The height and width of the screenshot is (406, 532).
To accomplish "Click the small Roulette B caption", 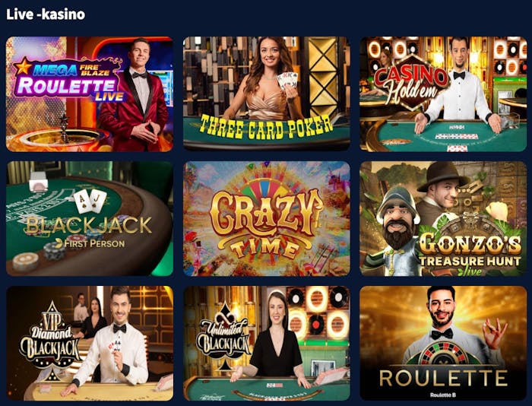I will (443, 395).
